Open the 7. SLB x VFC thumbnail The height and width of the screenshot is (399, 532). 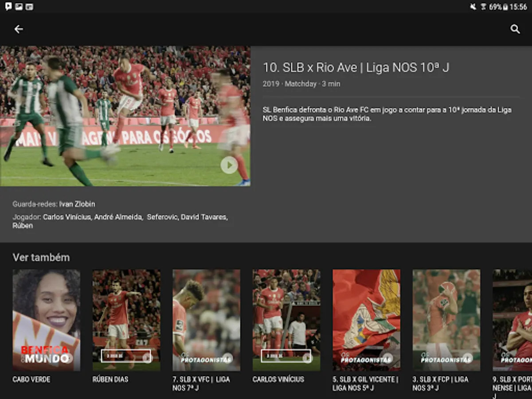pyautogui.click(x=207, y=320)
